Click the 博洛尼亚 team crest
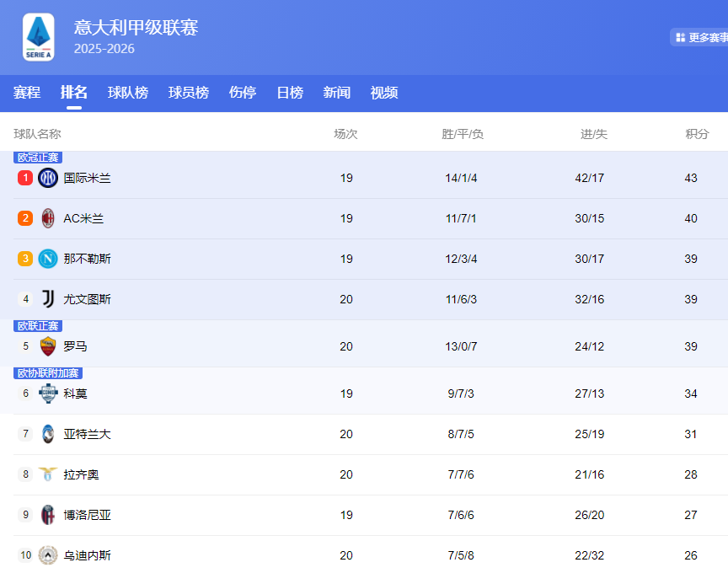The image size is (728, 573). (48, 515)
